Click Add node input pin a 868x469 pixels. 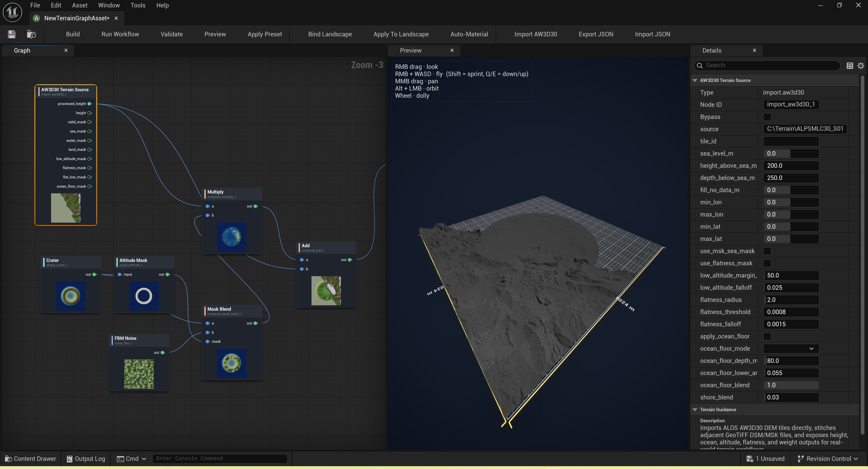[302, 260]
